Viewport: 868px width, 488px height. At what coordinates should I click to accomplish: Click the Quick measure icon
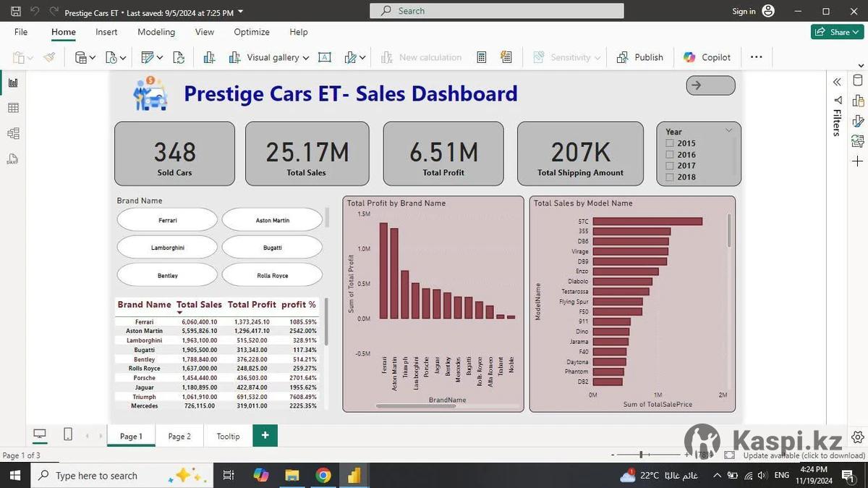506,57
